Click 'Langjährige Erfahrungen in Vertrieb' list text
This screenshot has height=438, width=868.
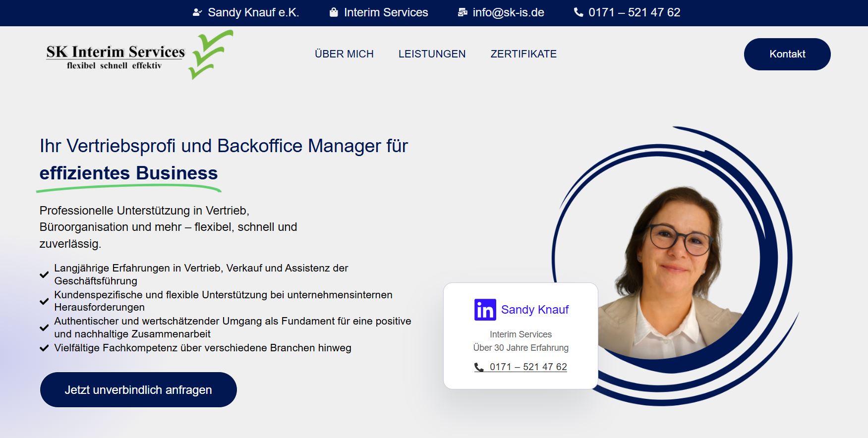pos(201,274)
